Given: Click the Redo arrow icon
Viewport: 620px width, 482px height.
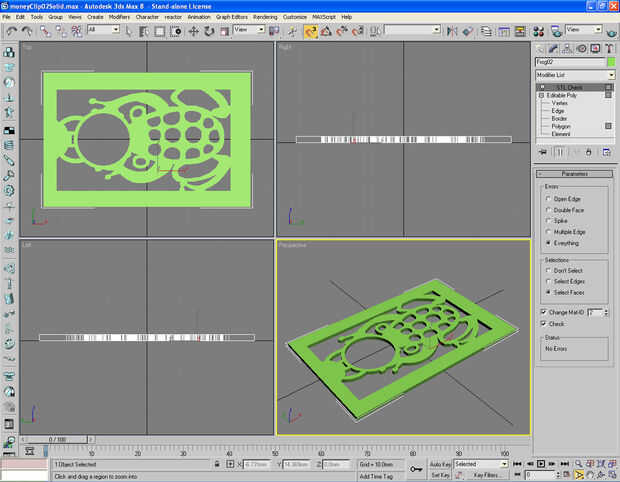Looking at the screenshot, I should click(27, 31).
